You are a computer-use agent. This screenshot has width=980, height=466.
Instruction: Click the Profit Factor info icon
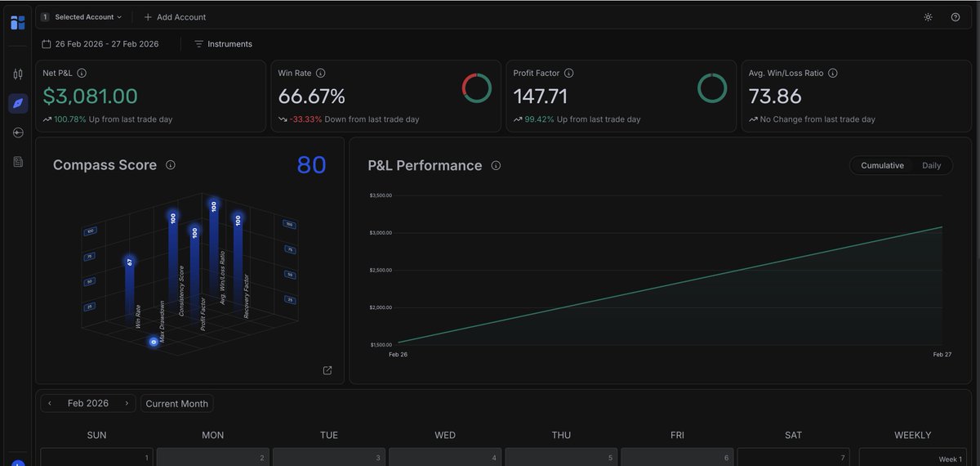point(569,73)
